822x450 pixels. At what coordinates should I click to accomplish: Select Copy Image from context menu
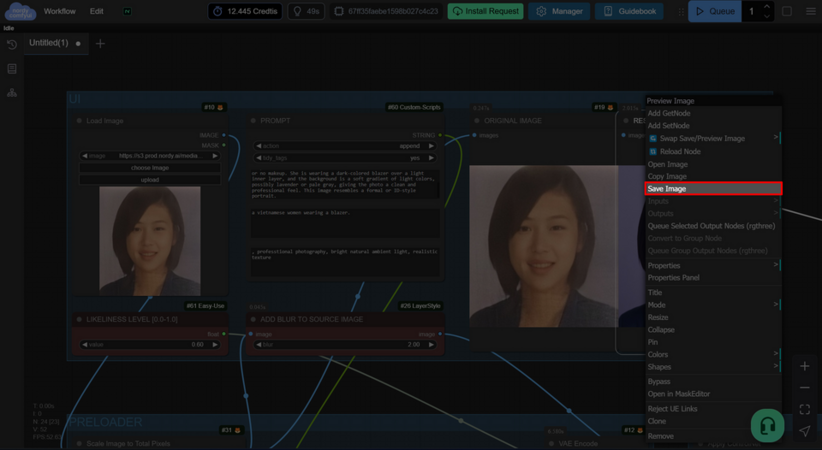667,176
